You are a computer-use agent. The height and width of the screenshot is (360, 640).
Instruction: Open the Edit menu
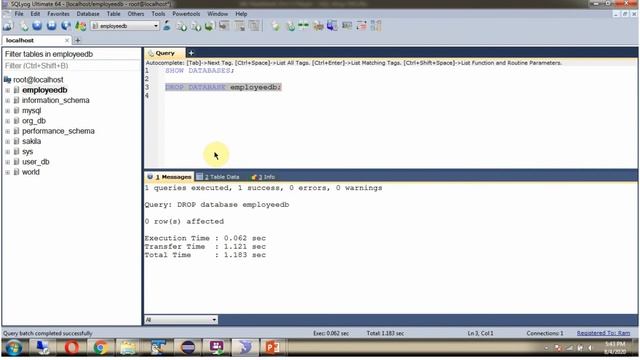tap(35, 14)
